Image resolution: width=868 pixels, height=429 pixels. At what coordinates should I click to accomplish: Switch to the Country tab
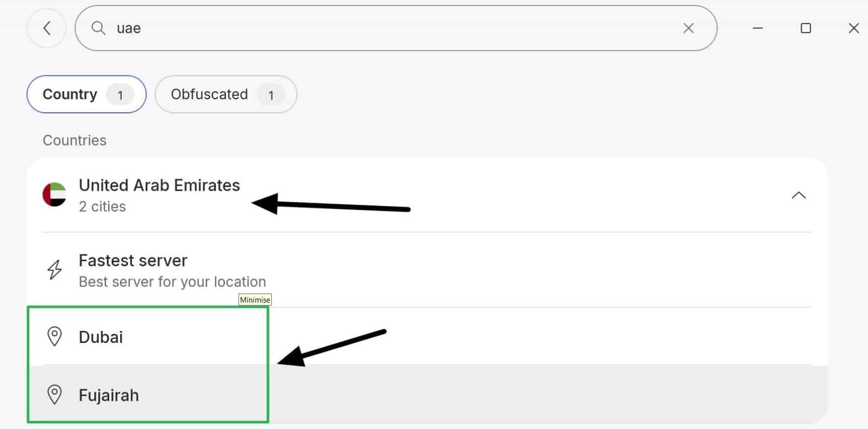click(x=87, y=94)
